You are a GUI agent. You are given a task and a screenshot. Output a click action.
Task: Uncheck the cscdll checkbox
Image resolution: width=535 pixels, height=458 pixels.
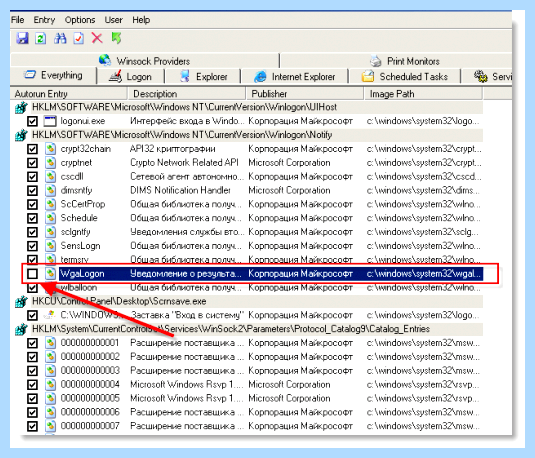pyautogui.click(x=32, y=177)
